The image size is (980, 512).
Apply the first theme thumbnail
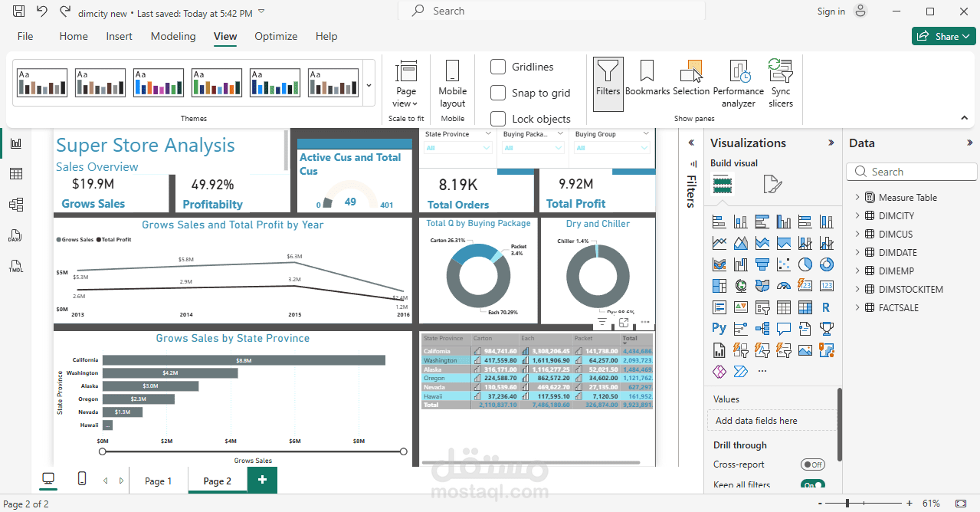pos(42,83)
